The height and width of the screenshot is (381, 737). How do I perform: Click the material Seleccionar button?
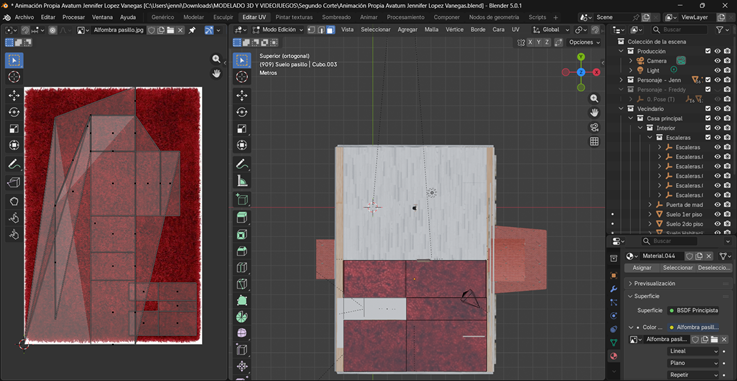(x=677, y=268)
